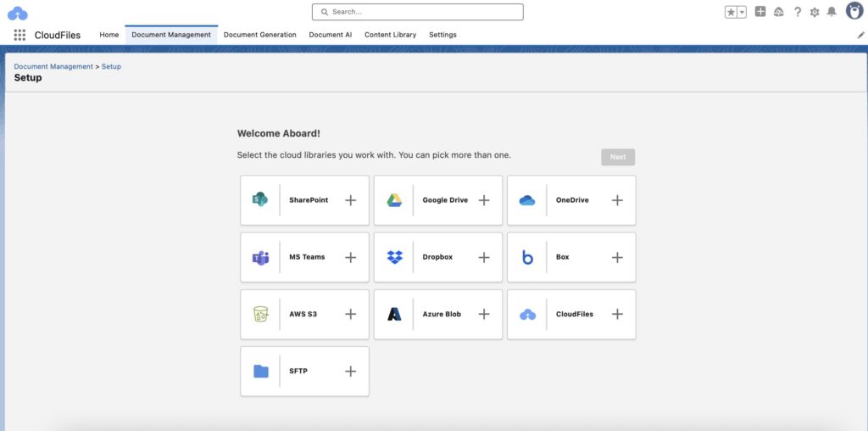Click the Next button
The height and width of the screenshot is (431, 868).
point(618,157)
